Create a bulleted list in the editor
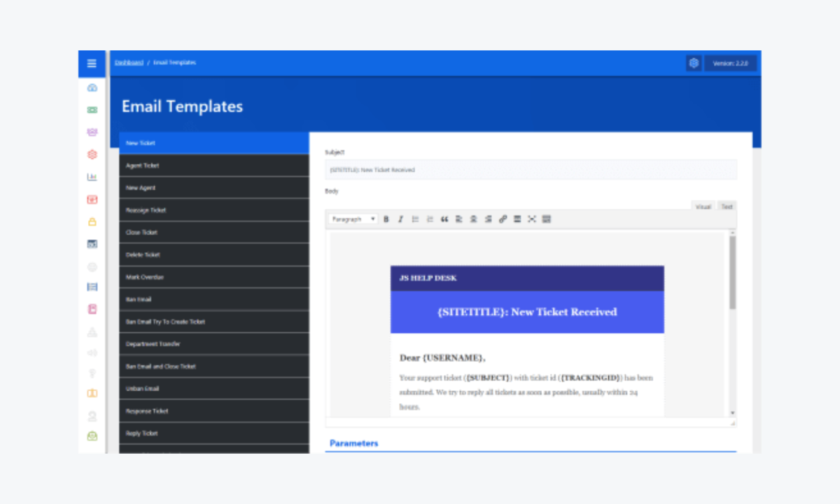This screenshot has height=504, width=840. pyautogui.click(x=414, y=218)
